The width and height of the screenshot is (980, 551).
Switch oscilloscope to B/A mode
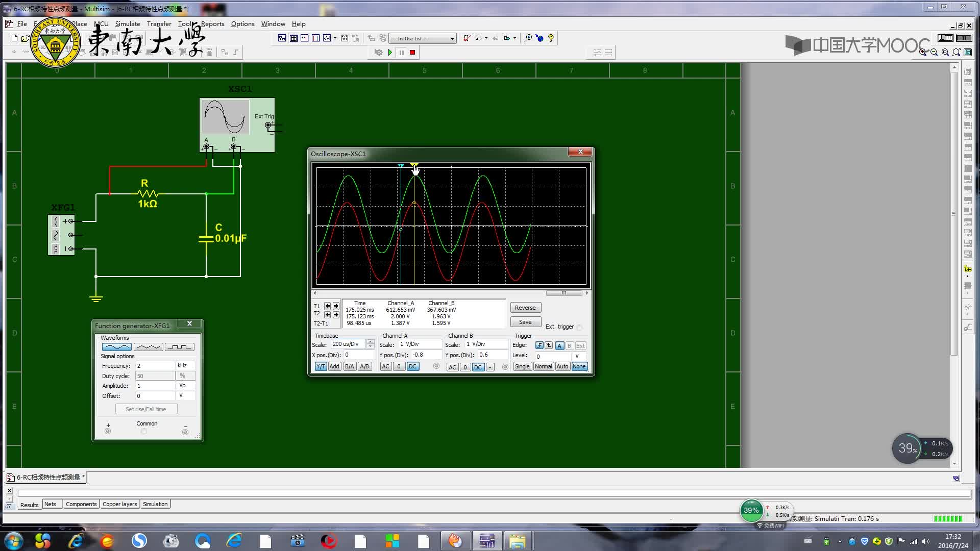pyautogui.click(x=349, y=366)
